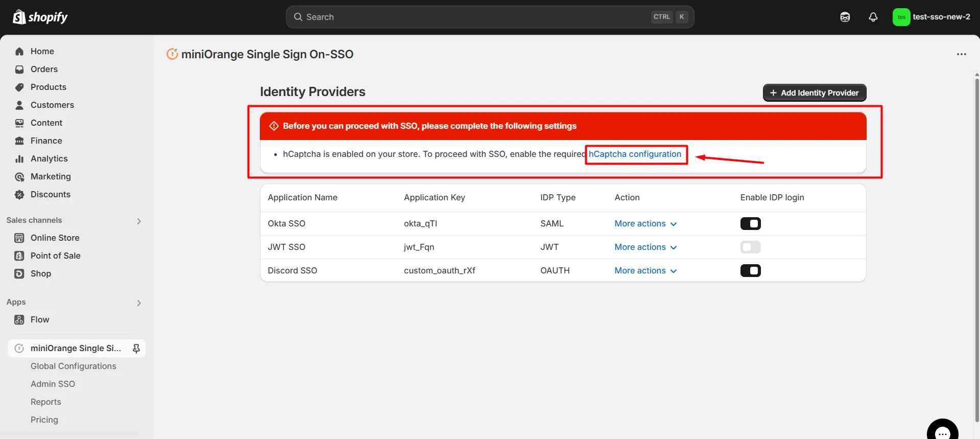The image size is (980, 439).
Task: Unpin the miniOrange app with pin icon
Action: pos(136,349)
